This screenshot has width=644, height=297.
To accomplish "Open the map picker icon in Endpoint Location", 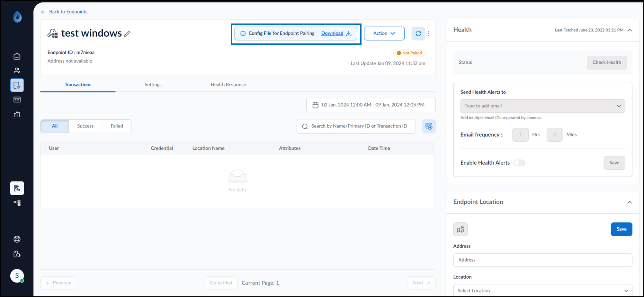I will (461, 229).
